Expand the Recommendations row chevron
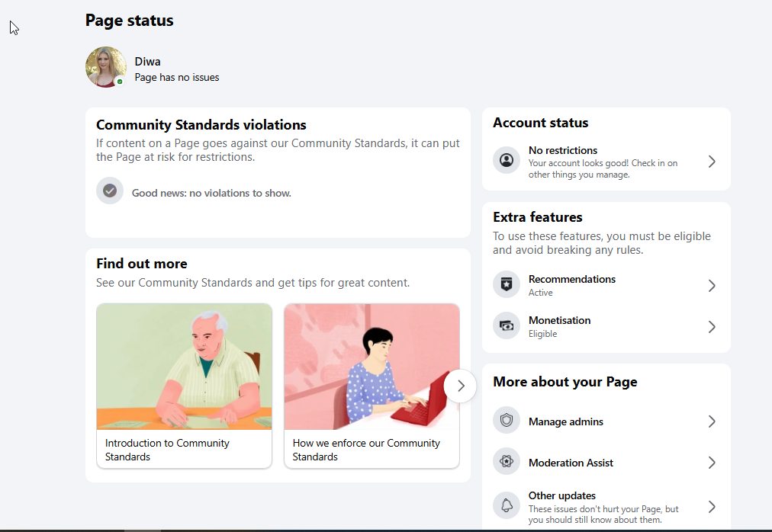 (x=712, y=286)
